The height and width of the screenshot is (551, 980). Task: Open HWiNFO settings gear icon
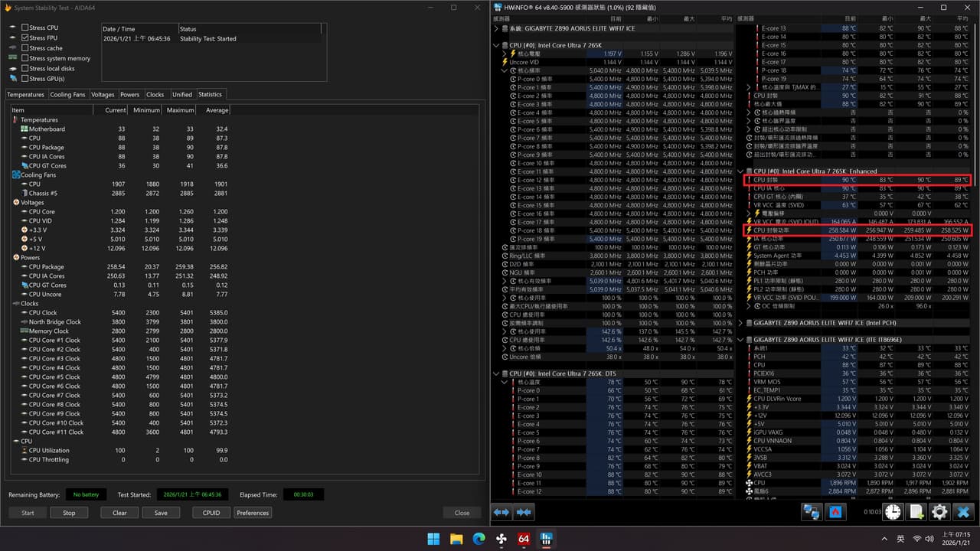point(939,512)
